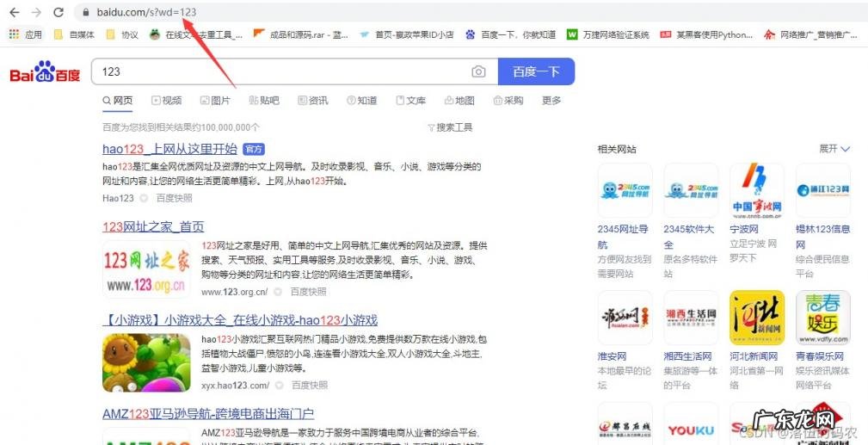The width and height of the screenshot is (868, 445).
Task: Open the 万捷网络验证系统 bookmark
Action: tap(608, 34)
